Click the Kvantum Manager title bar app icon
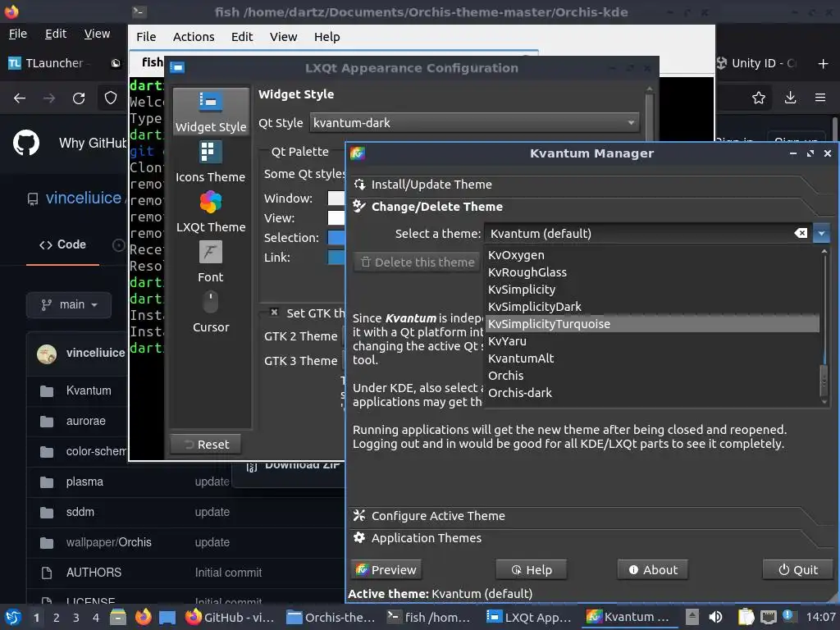The height and width of the screenshot is (630, 840). (x=358, y=153)
